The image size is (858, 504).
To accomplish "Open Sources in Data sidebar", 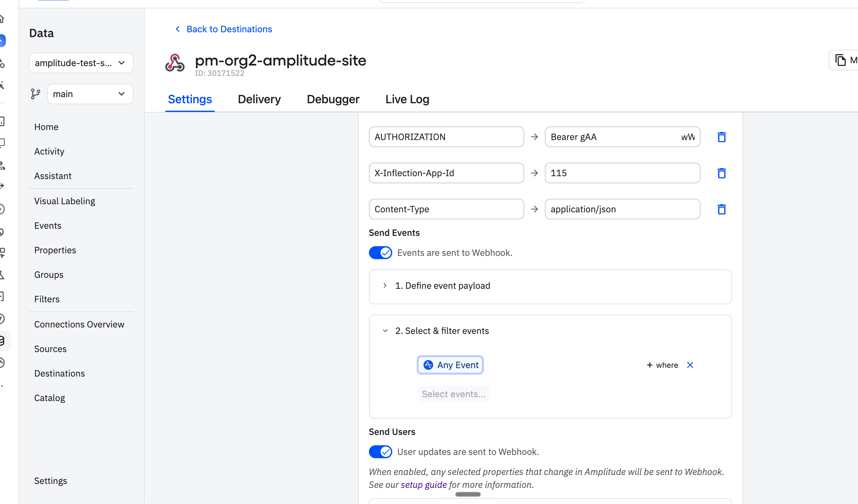I will tap(50, 349).
